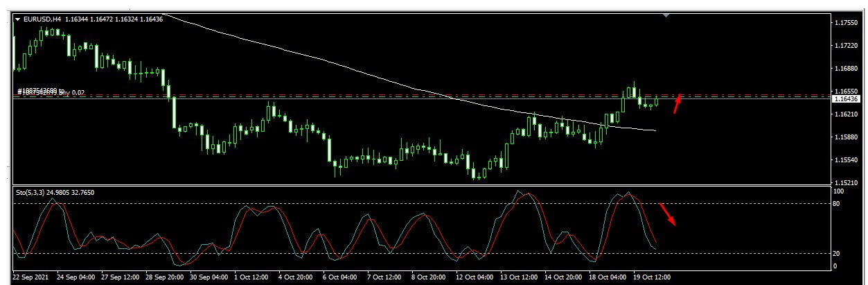Viewport: 868px width, 285px height.
Task: Click the current price tag 1.16436
Action: coord(847,99)
